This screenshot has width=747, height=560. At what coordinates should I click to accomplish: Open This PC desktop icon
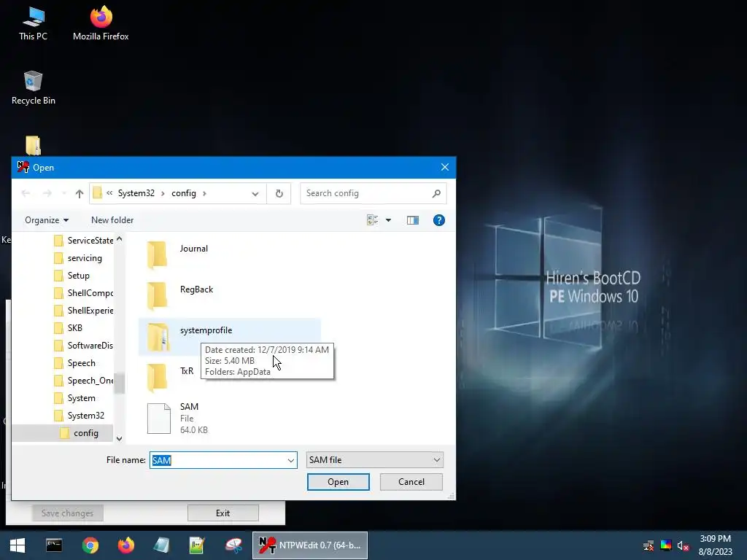click(33, 24)
